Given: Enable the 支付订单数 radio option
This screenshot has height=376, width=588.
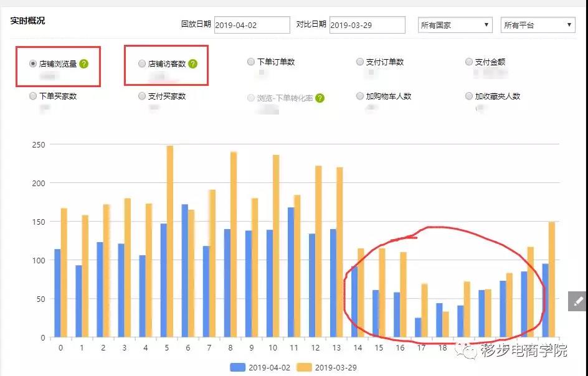Looking at the screenshot, I should (360, 62).
